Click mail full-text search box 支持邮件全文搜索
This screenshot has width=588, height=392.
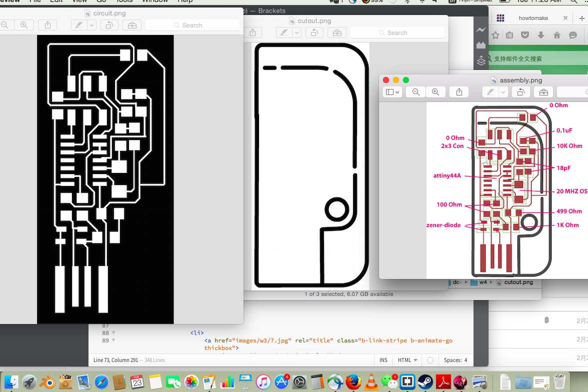point(538,59)
